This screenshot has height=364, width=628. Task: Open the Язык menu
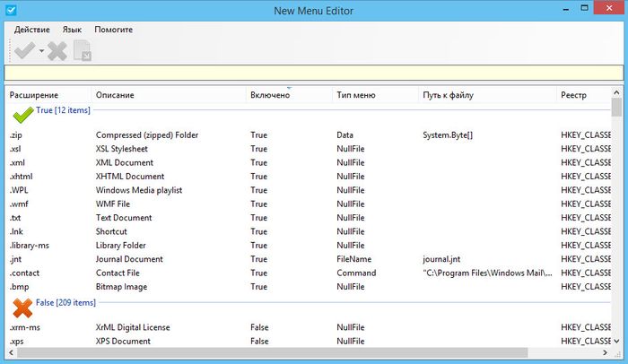[72, 30]
